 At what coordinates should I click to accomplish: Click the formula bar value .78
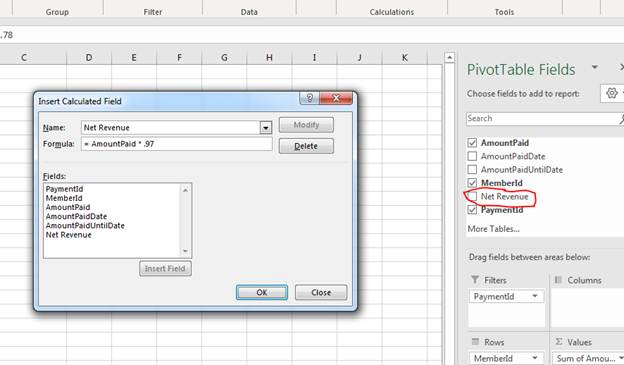7,35
